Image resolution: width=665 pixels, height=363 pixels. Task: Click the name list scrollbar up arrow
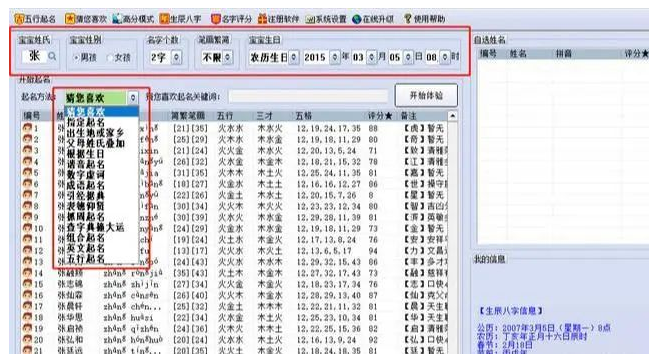(453, 116)
